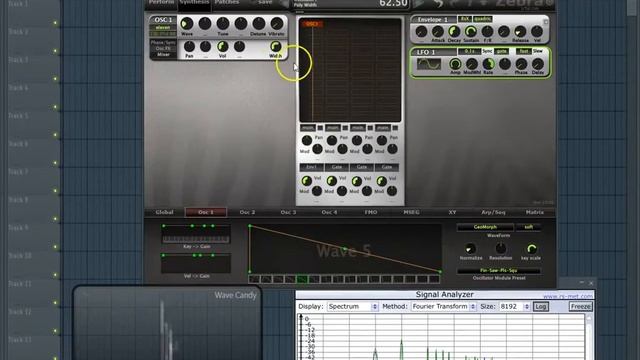Open the LFO 1 Sync time dropdown
The width and height of the screenshot is (640, 360).
[x=469, y=51]
